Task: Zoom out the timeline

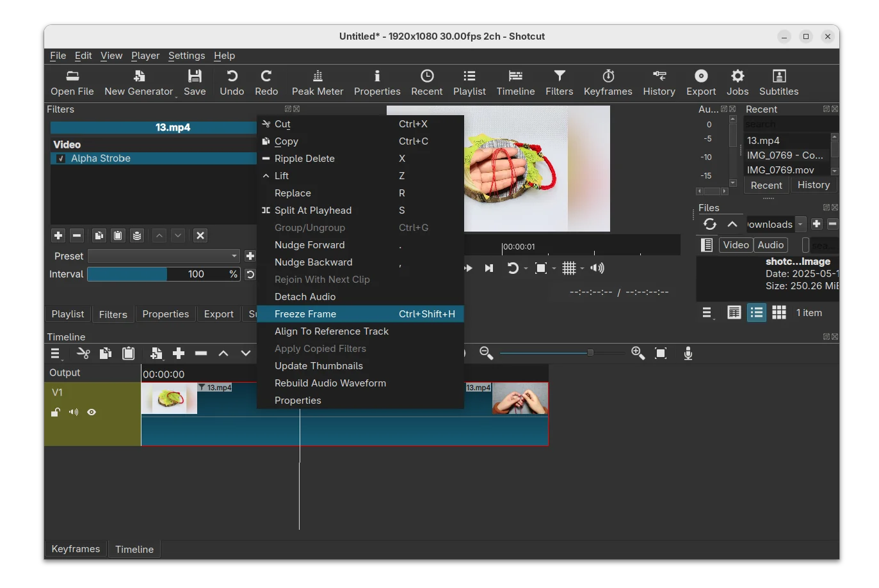Action: point(486,353)
